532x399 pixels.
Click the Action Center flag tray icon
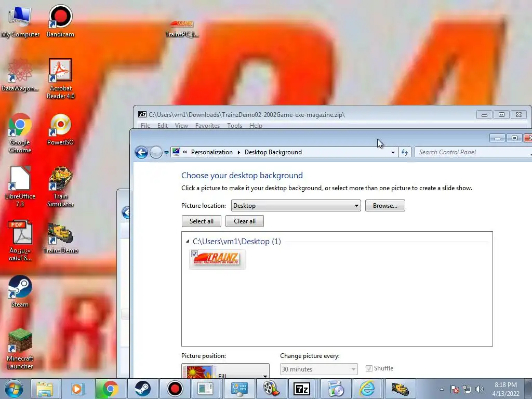coord(455,389)
